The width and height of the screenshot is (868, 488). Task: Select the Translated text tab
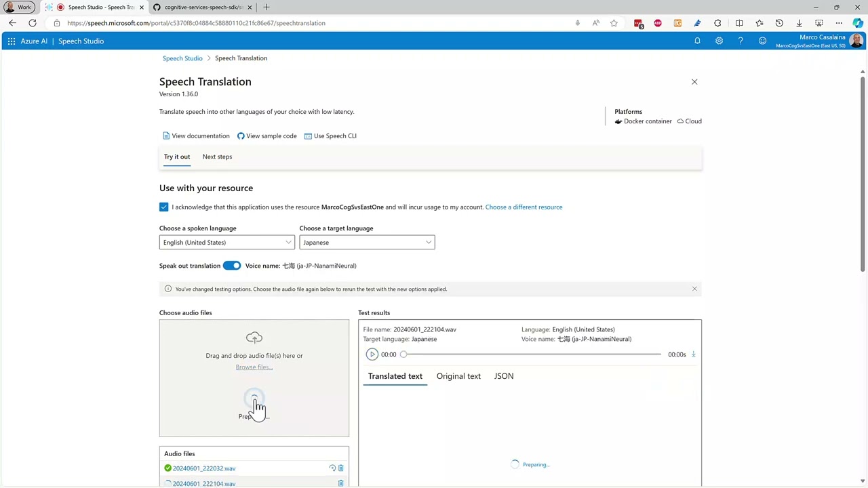(395, 376)
